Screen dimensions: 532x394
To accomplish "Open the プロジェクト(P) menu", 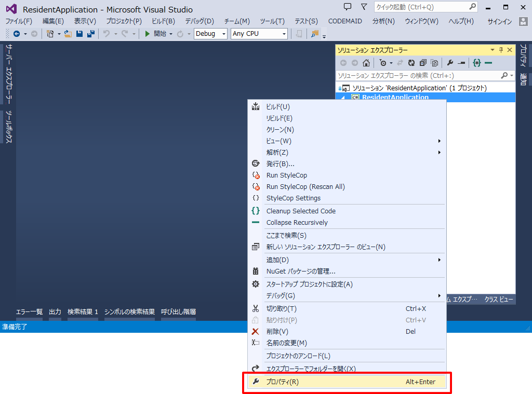I will tap(124, 21).
